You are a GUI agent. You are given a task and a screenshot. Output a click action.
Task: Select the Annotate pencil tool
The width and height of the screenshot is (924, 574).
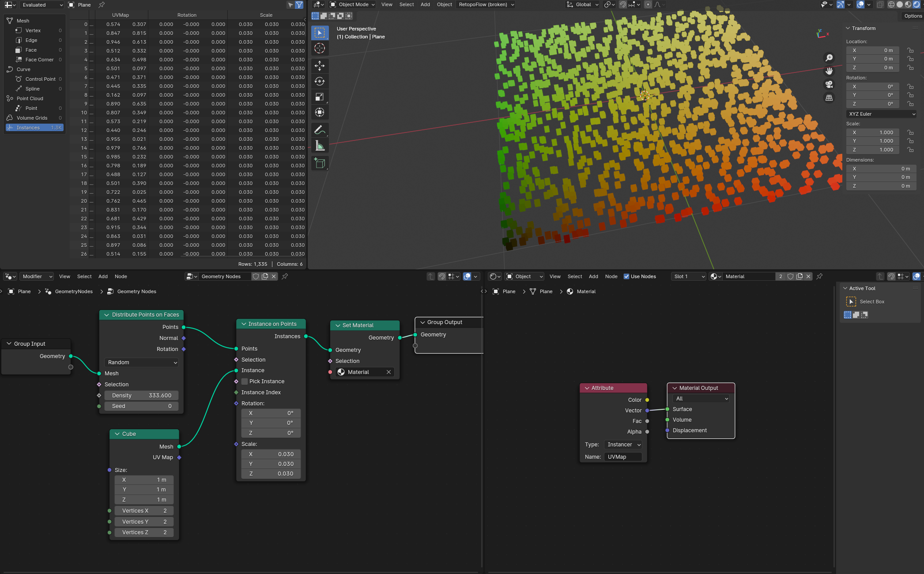coord(320,130)
